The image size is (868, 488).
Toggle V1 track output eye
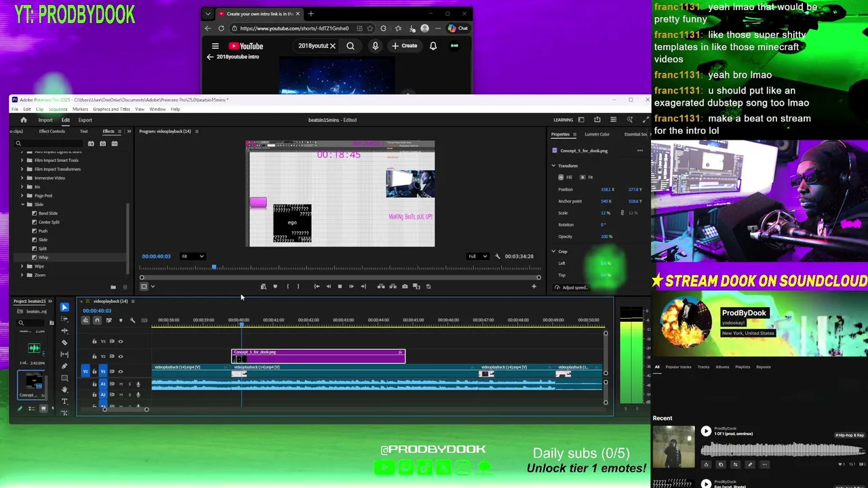(121, 371)
